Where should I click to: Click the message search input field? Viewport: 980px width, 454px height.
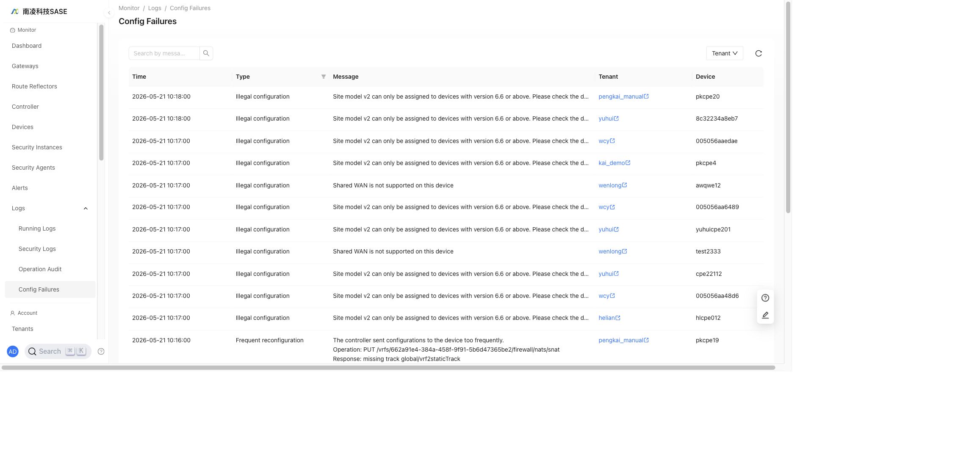pos(164,53)
